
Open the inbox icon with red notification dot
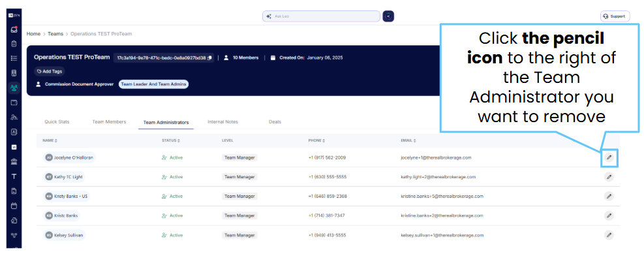[x=14, y=29]
